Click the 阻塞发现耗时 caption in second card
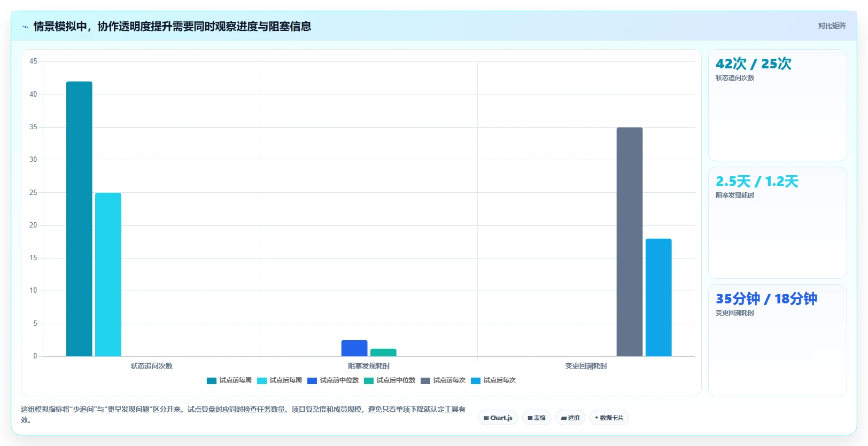Screen dimensions: 868x446 pos(735,195)
